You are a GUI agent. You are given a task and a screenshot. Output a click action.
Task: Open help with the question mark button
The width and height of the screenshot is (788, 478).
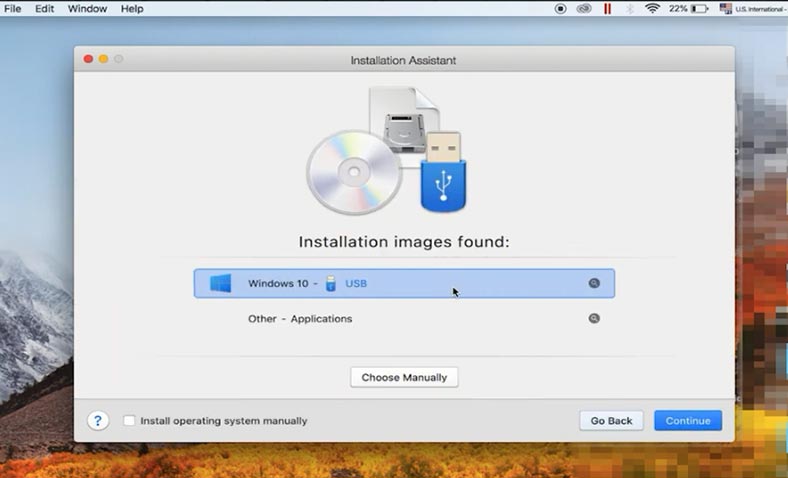[x=98, y=421]
